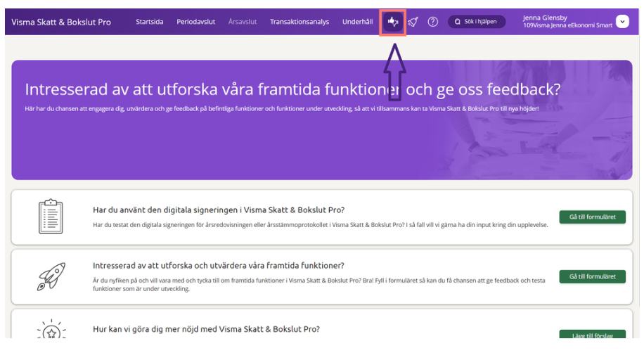Click the rocket icon for future features

click(x=51, y=276)
